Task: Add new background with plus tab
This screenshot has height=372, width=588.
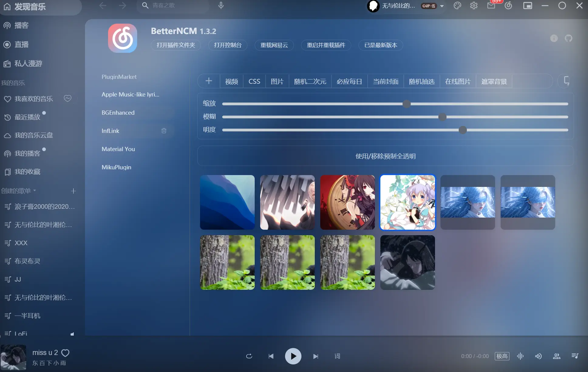Action: 209,81
